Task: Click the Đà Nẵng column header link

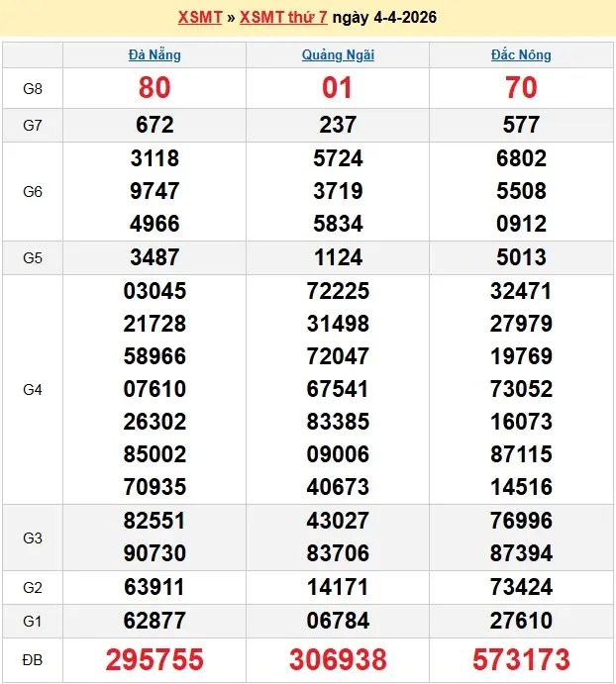Action: pyautogui.click(x=154, y=54)
